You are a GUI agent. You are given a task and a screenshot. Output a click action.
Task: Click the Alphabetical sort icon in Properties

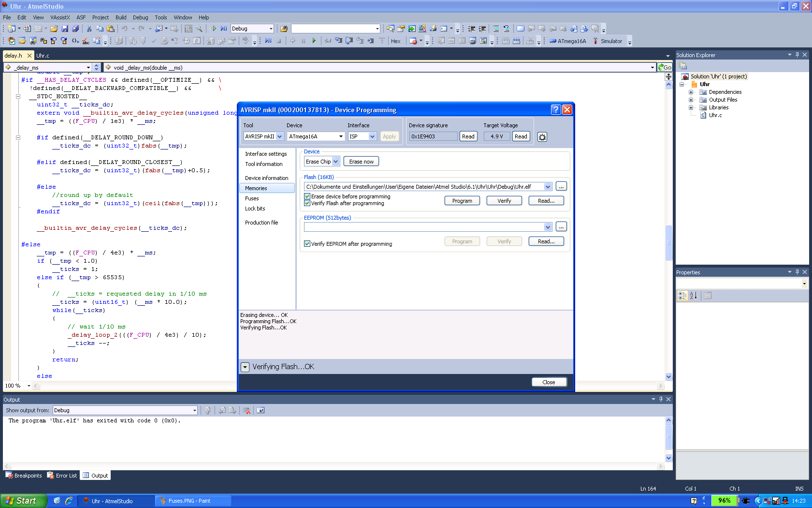tap(694, 296)
